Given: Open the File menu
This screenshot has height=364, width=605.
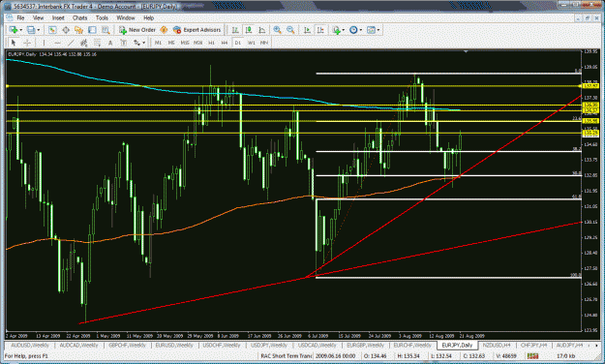Looking at the screenshot, I should click(20, 17).
